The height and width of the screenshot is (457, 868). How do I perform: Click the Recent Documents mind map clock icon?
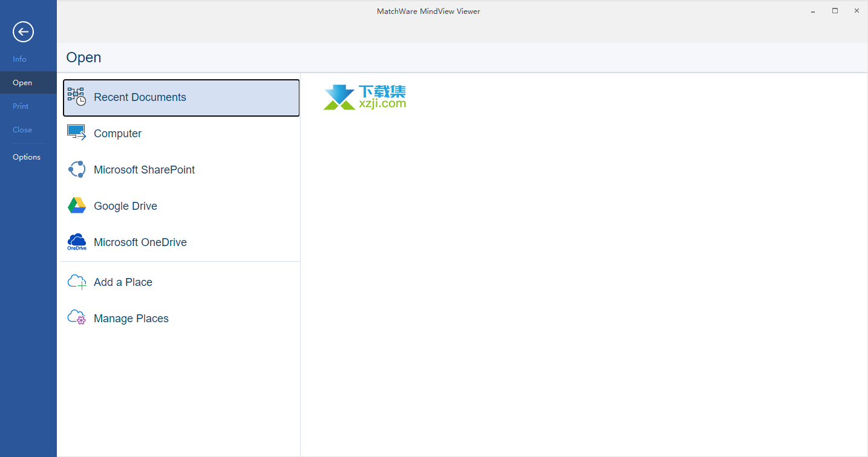(77, 97)
